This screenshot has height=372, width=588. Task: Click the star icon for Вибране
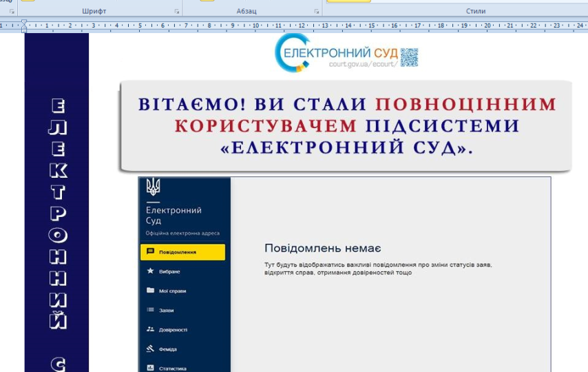point(150,271)
